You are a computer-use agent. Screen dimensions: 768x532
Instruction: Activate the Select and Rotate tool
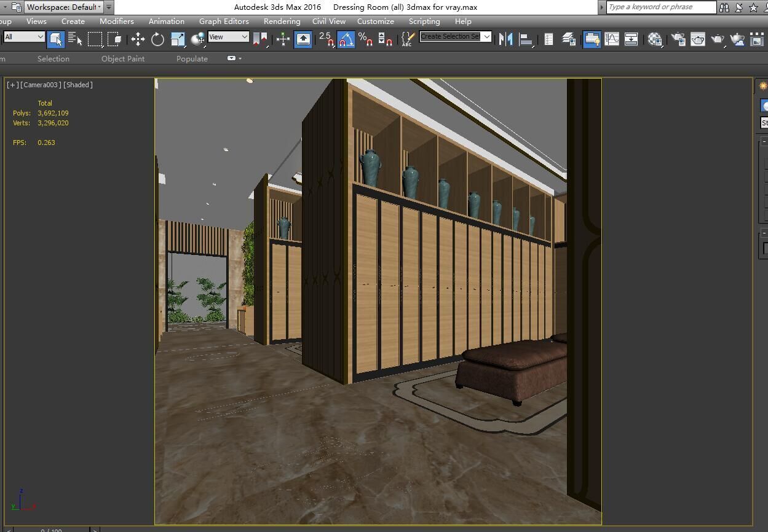[157, 39]
